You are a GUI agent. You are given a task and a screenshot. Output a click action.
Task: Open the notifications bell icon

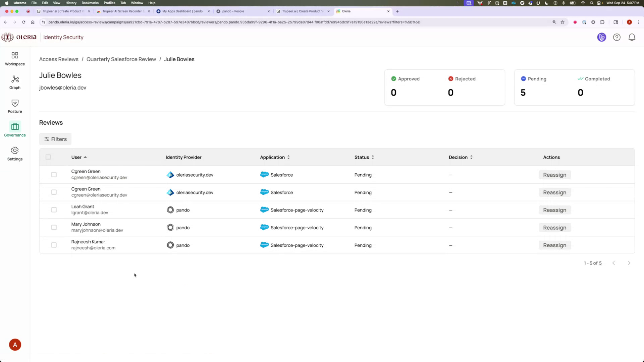(632, 37)
